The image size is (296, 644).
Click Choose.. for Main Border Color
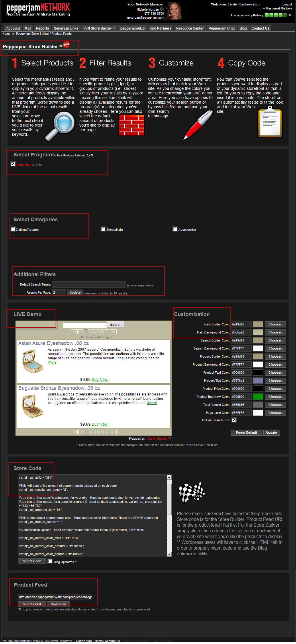point(275,324)
